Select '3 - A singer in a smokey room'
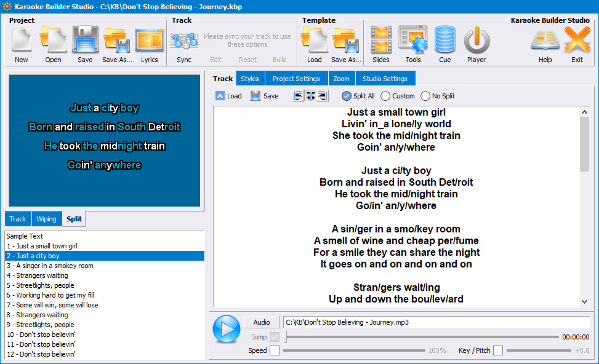Viewport: 599px width, 364px height. pos(104,266)
